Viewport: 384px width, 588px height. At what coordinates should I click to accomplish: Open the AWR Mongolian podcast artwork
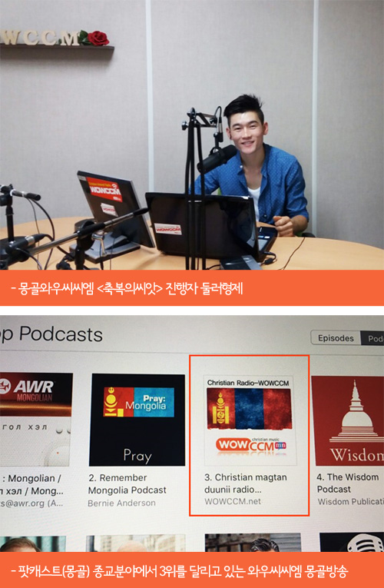click(36, 419)
